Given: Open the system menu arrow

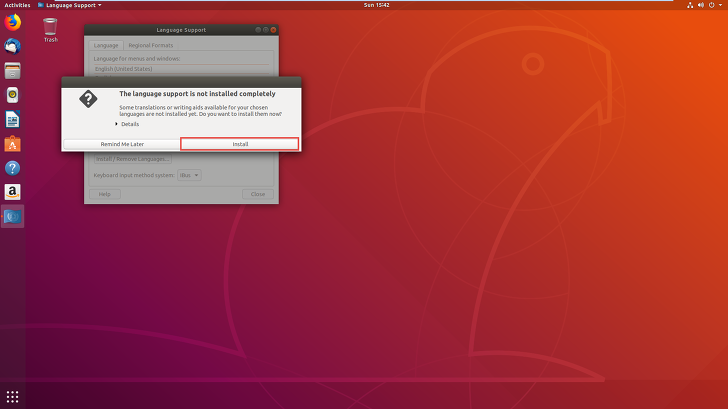Looking at the screenshot, I should coord(721,5).
